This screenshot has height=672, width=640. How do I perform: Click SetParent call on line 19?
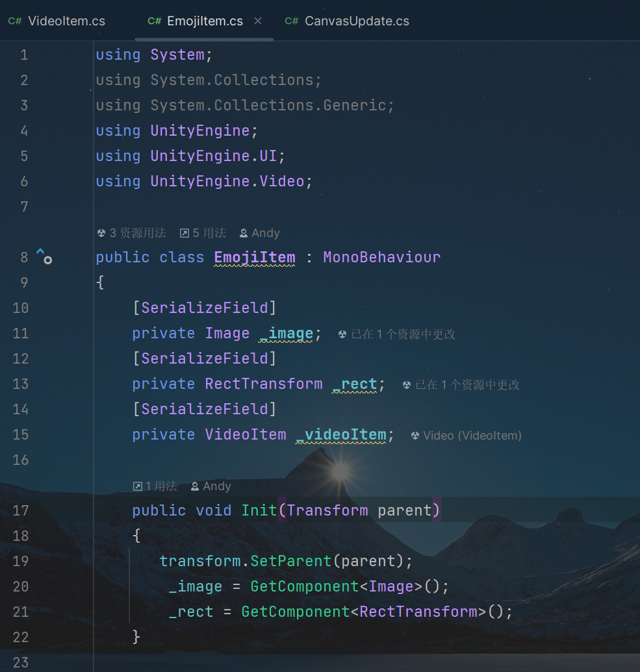291,561
